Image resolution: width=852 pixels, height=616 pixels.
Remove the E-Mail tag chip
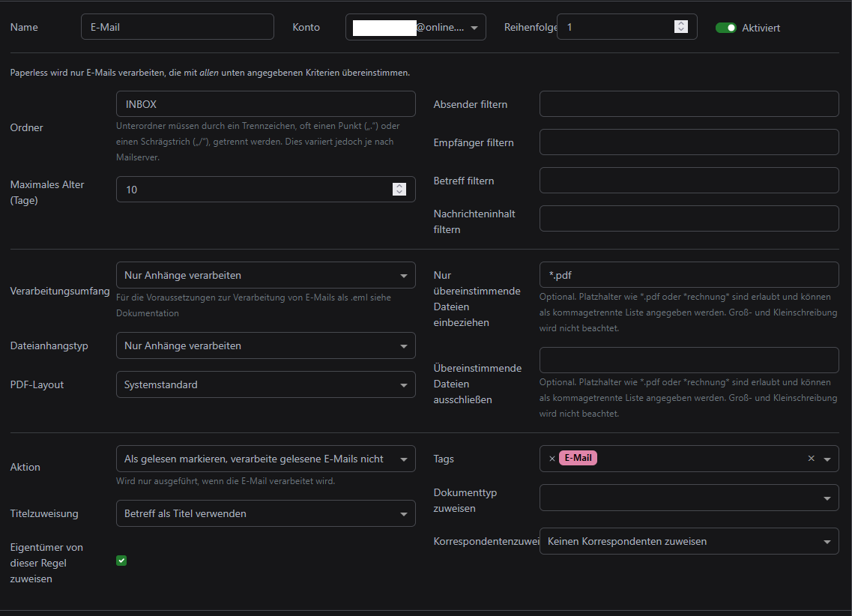tap(552, 459)
